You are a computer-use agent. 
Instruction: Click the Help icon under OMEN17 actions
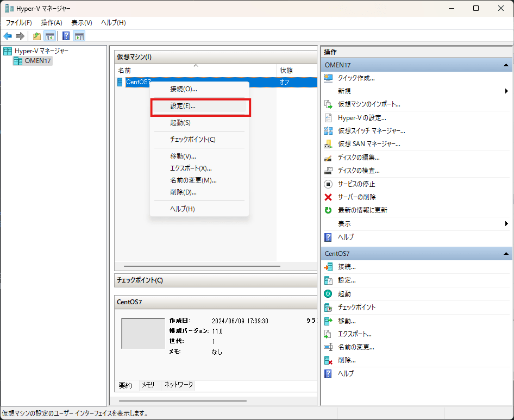(328, 237)
